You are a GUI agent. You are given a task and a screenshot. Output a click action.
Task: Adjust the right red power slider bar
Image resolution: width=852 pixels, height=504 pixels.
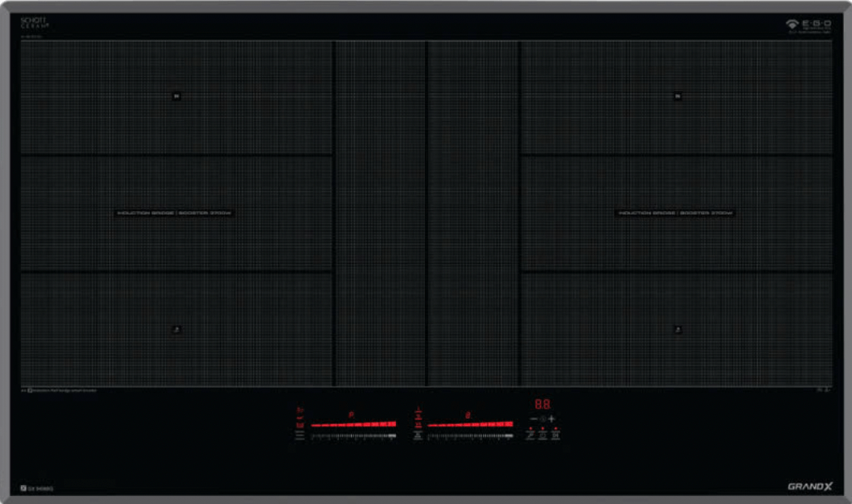[470, 424]
